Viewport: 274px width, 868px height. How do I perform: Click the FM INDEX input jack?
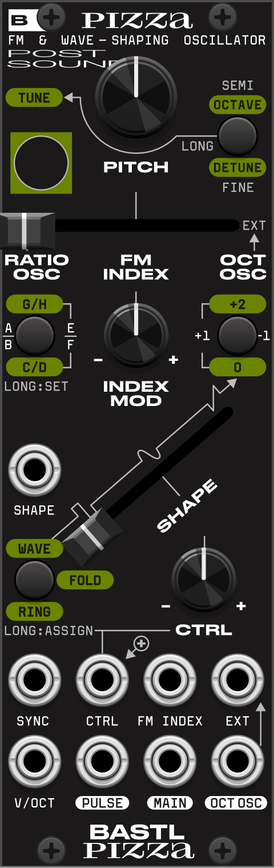coord(170,680)
